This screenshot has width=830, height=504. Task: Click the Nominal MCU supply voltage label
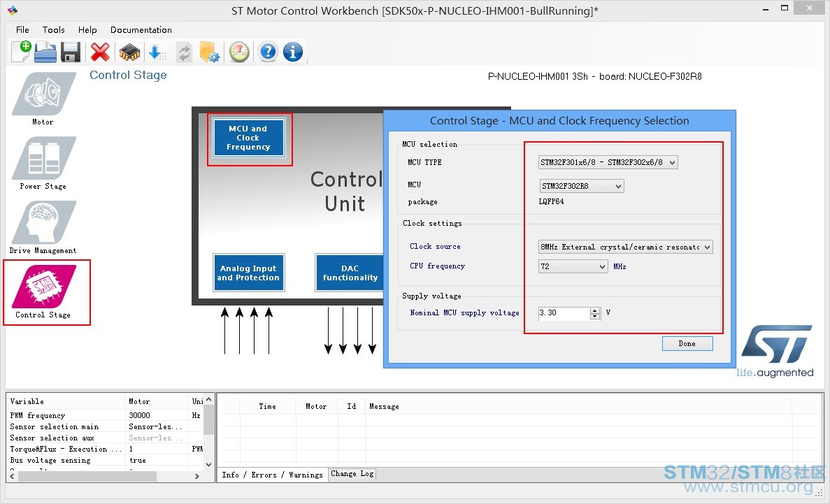coord(465,313)
